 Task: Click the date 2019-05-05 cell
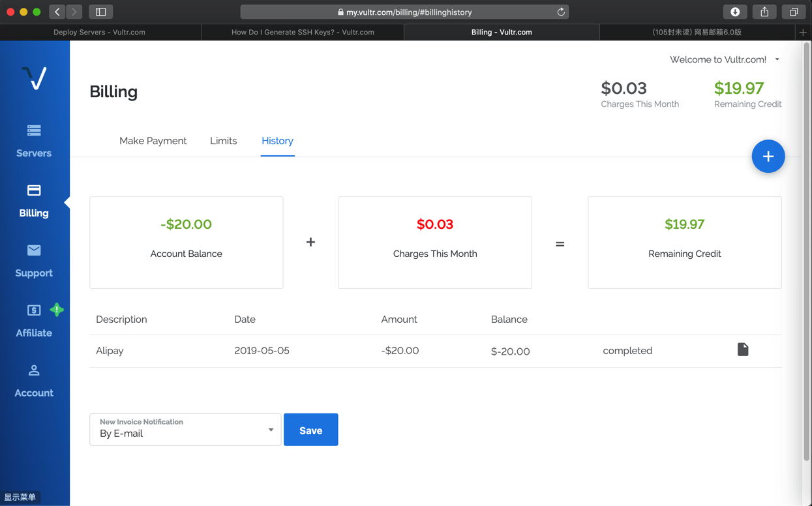pyautogui.click(x=262, y=351)
